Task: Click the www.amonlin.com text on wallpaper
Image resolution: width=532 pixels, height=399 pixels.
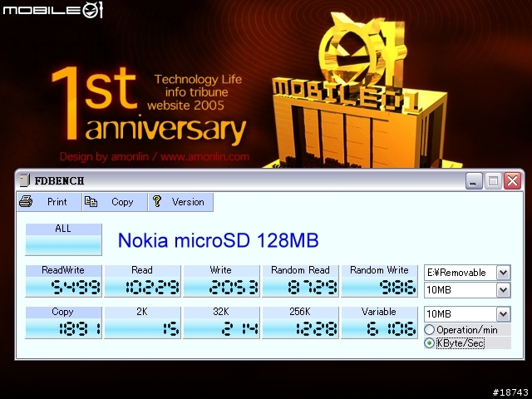Action: [205, 157]
